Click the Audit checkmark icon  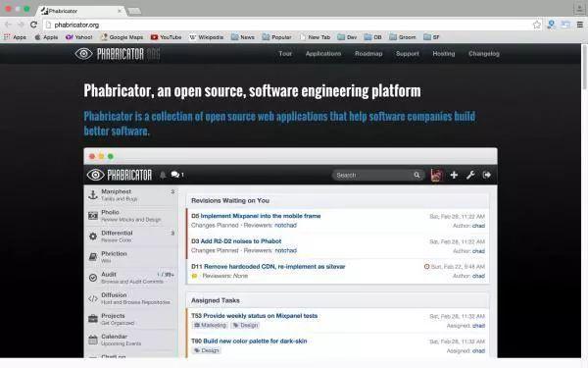(93, 278)
